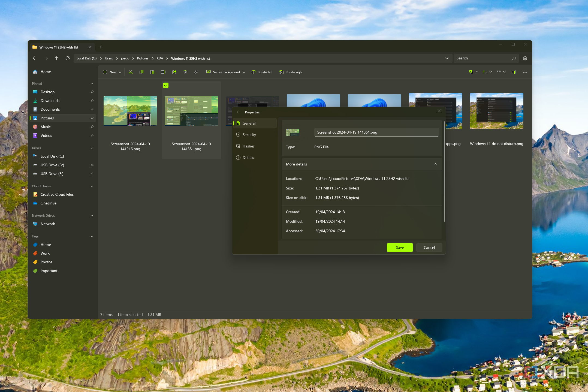Save changes in the Properties dialog

[399, 247]
